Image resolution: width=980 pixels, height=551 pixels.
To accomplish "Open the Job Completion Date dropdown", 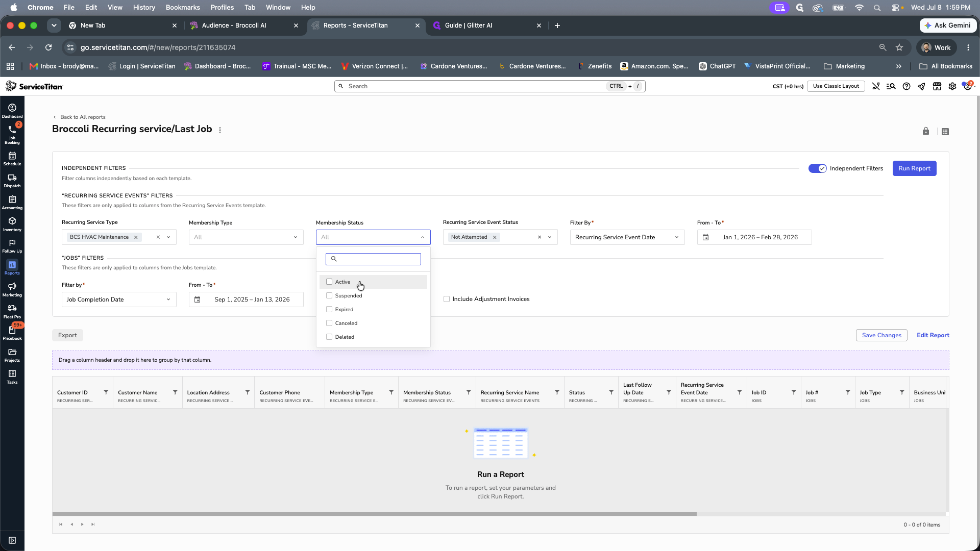I will pos(119,299).
